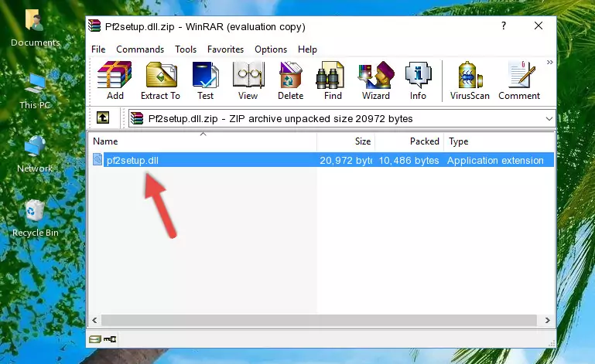The image size is (595, 364).
Task: Click the Application extension type cell
Action: point(495,161)
